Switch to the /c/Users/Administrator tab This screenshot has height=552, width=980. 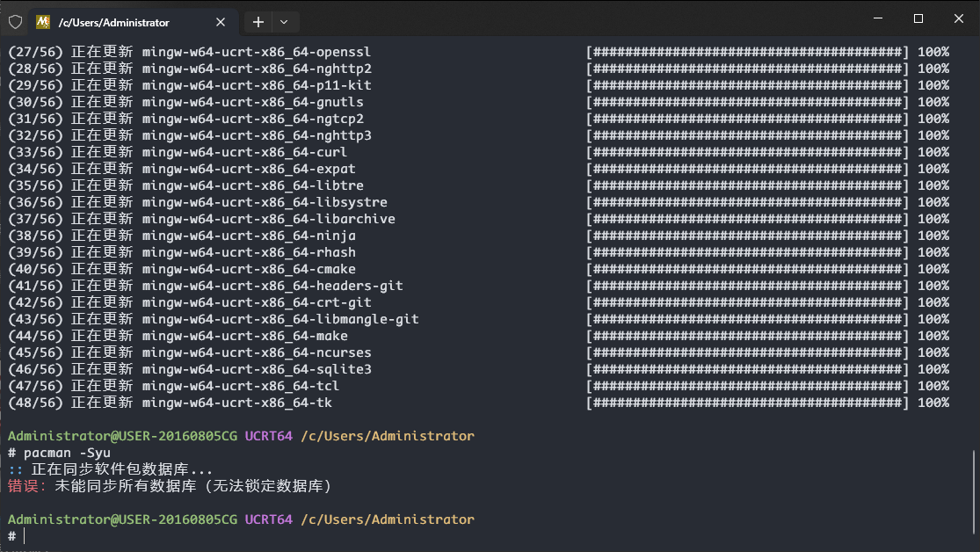click(x=123, y=22)
